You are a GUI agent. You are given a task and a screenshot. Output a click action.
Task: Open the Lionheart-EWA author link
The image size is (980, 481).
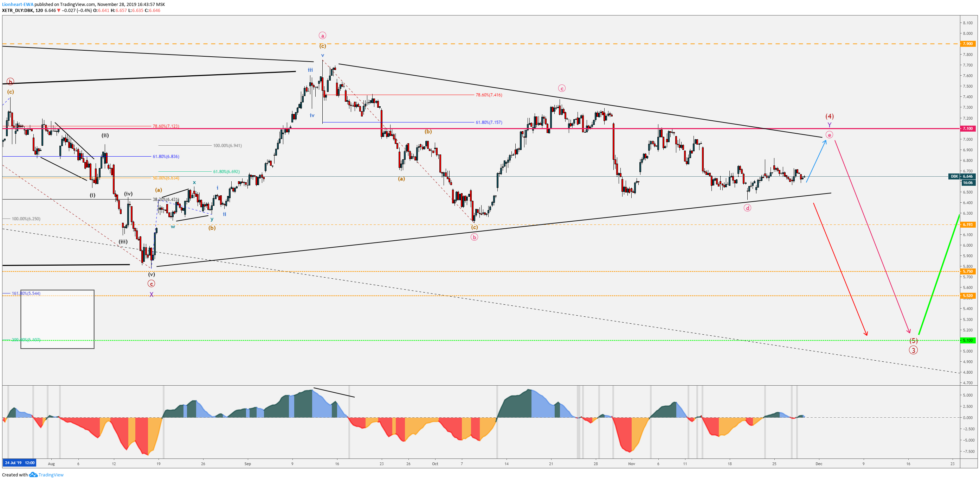pyautogui.click(x=18, y=5)
